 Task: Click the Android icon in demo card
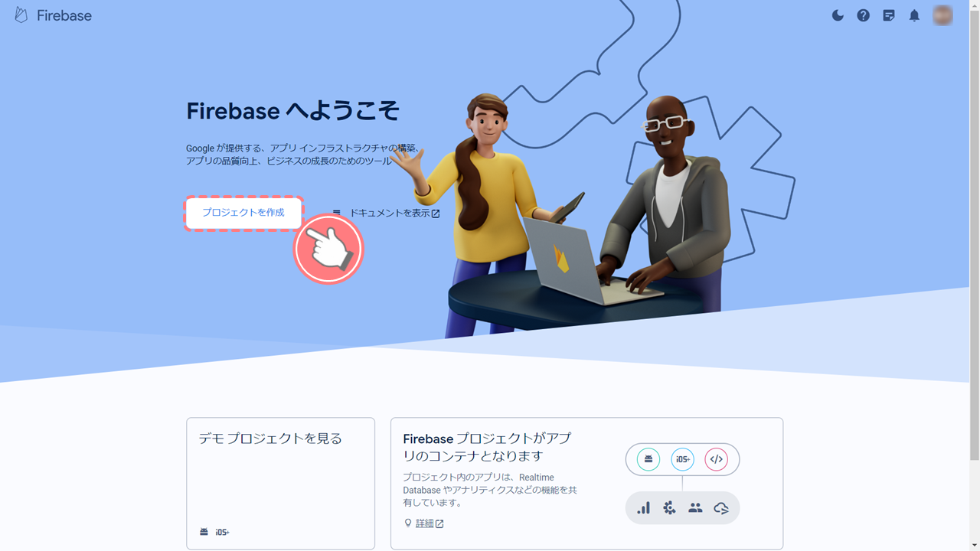(x=204, y=532)
